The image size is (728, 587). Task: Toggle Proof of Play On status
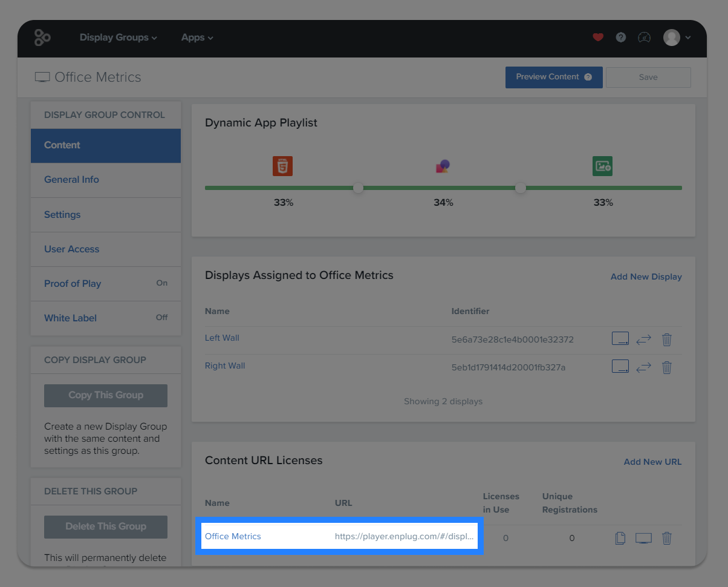(x=162, y=283)
